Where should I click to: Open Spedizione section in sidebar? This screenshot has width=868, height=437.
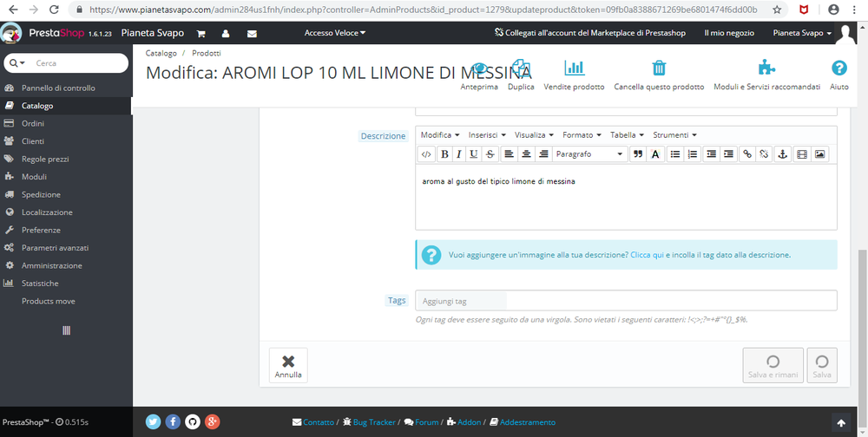click(x=66, y=194)
